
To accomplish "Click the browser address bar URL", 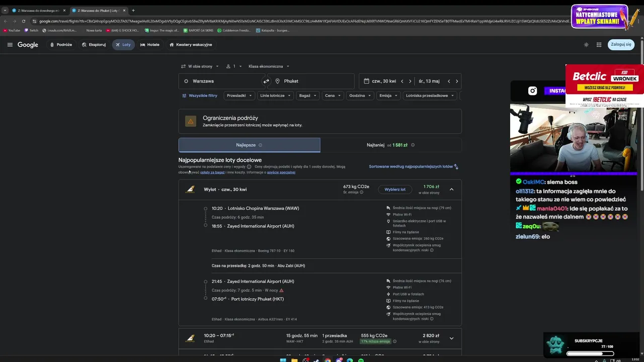I will [x=304, y=21].
